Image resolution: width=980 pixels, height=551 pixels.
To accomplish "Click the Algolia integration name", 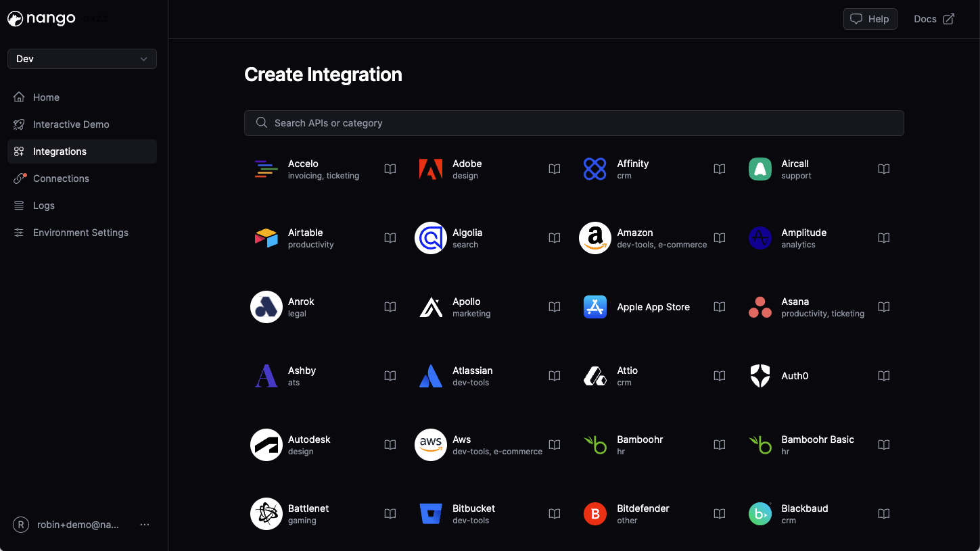I will tap(467, 233).
